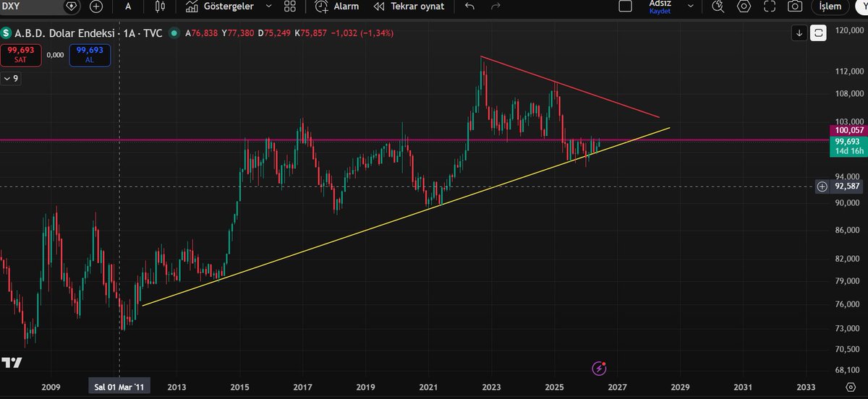
Task: Expand the collapsed indicators list showing 9
Action: point(10,78)
